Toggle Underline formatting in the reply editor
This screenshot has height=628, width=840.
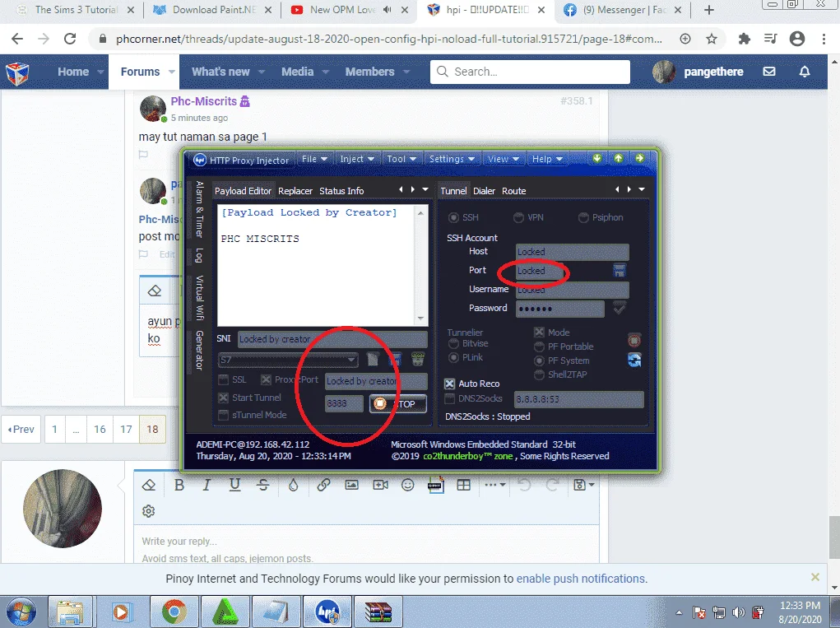pos(234,485)
